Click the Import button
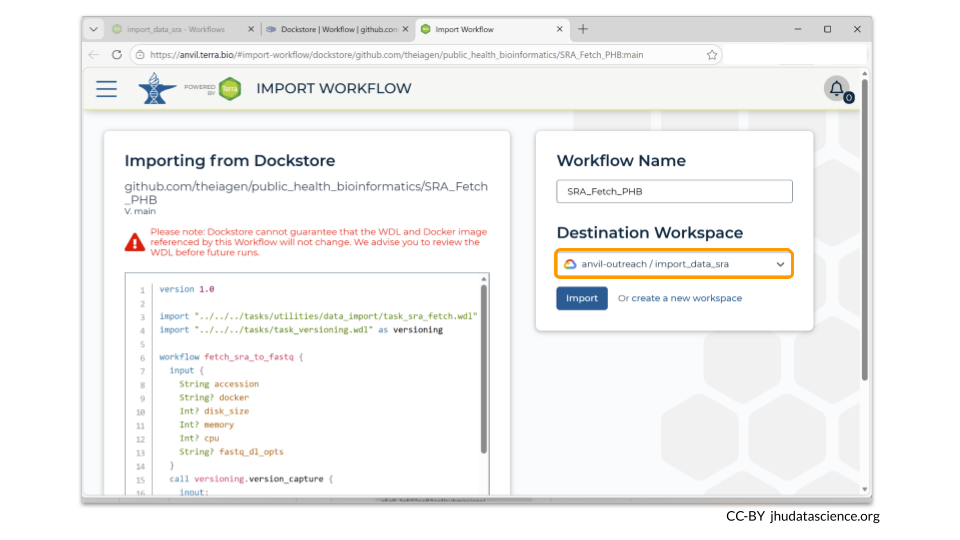This screenshot has height=540, width=960. [582, 298]
